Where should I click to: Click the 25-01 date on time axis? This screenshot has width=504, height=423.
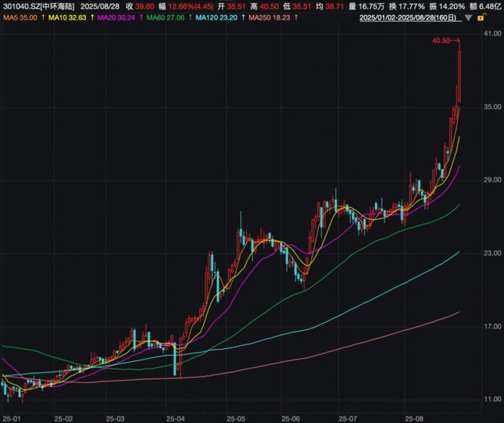(12, 417)
